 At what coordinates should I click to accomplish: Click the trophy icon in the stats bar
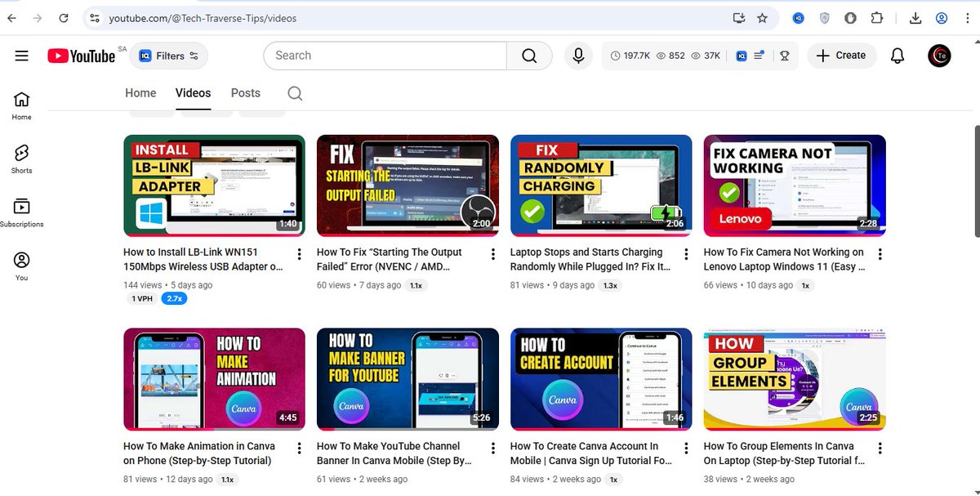(x=784, y=56)
